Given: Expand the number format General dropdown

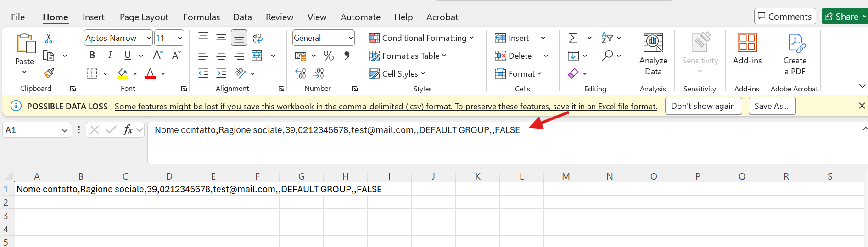Looking at the screenshot, I should (351, 38).
